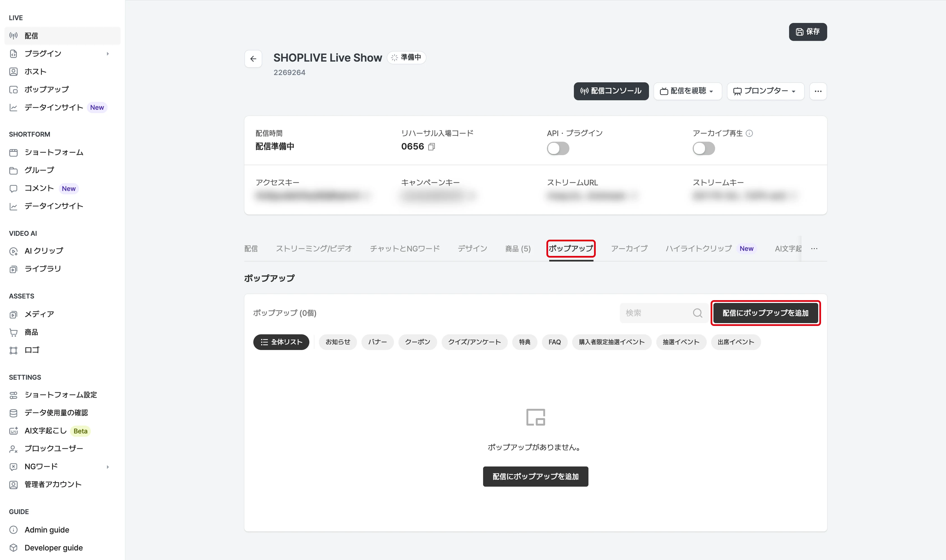
Task: Copy the rehearsal code 0656
Action: click(431, 147)
